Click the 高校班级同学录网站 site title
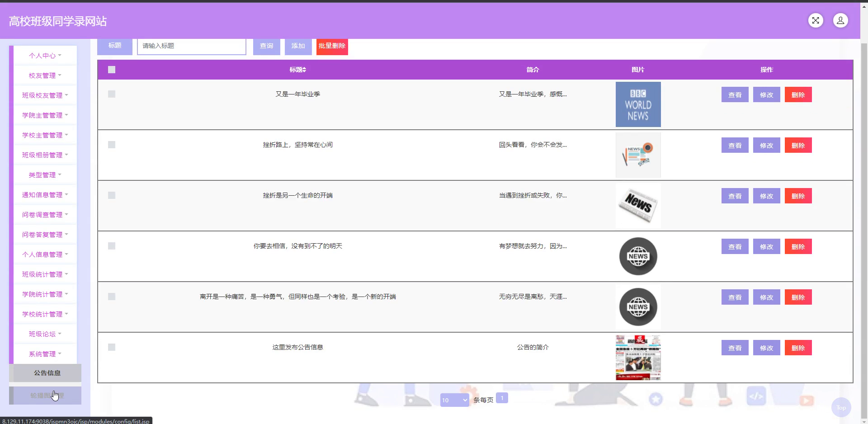The height and width of the screenshot is (424, 868). coord(58,21)
